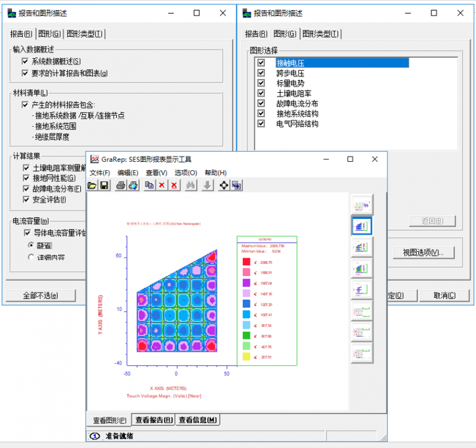Open print preview with the printer-magnifier icon

pos(131,185)
